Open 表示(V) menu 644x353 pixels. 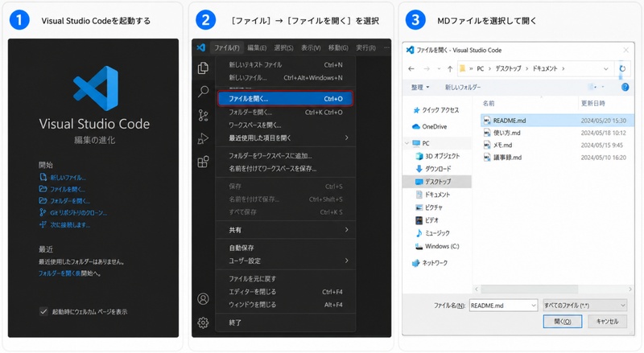311,47
